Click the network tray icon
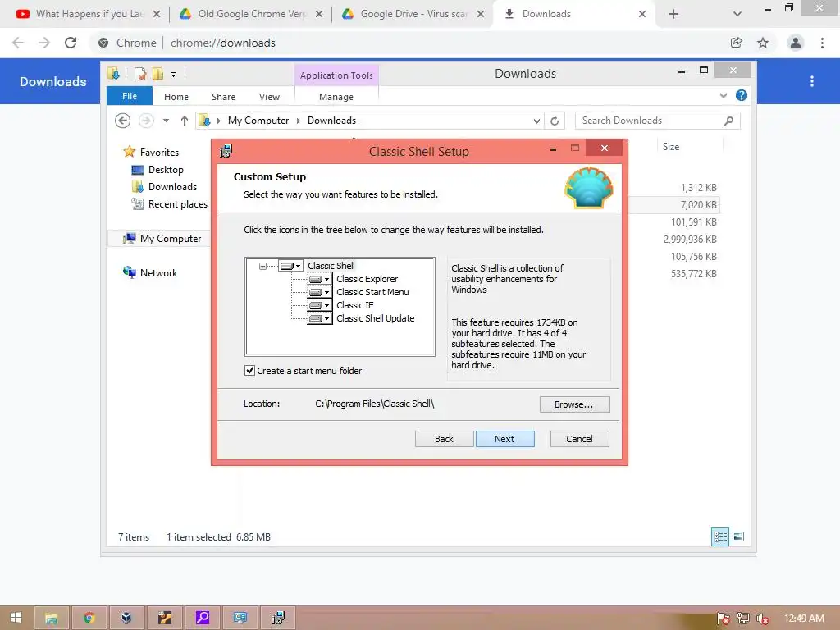 742,619
